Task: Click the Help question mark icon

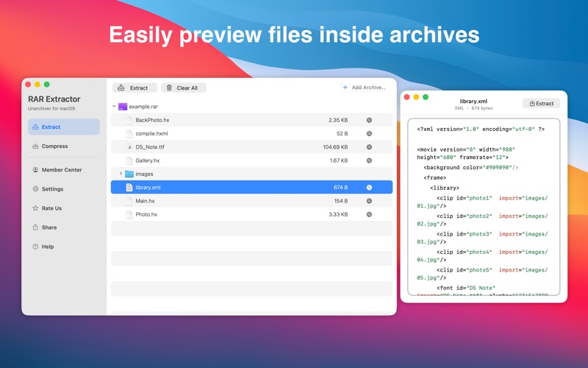Action: [35, 247]
